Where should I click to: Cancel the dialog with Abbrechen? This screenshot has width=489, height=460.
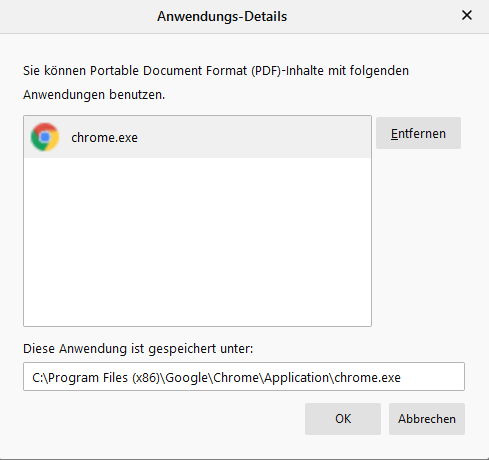[427, 419]
